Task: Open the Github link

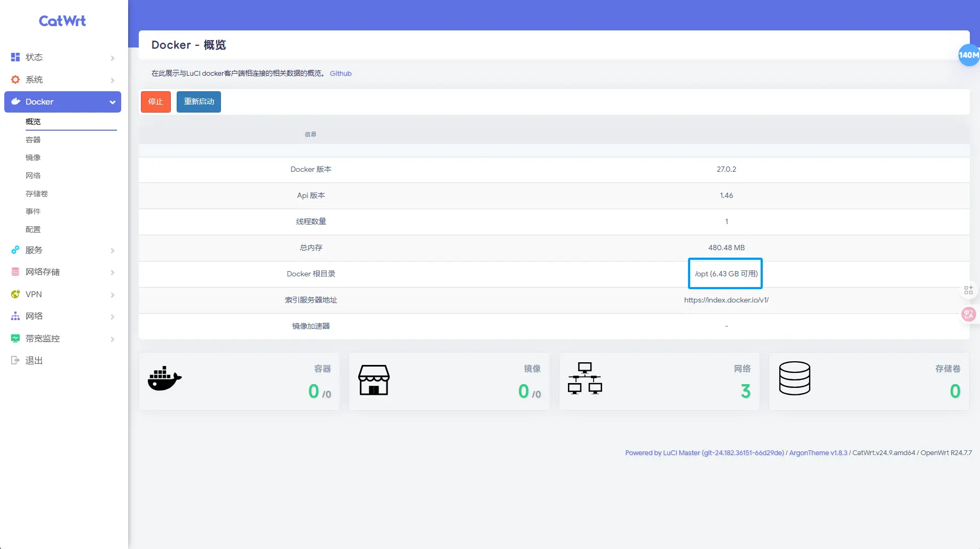Action: [x=341, y=74]
